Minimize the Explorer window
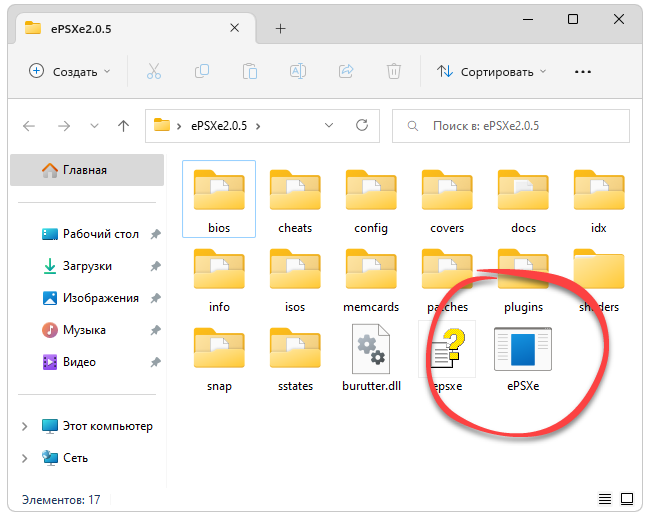This screenshot has height=516, width=647. click(528, 19)
